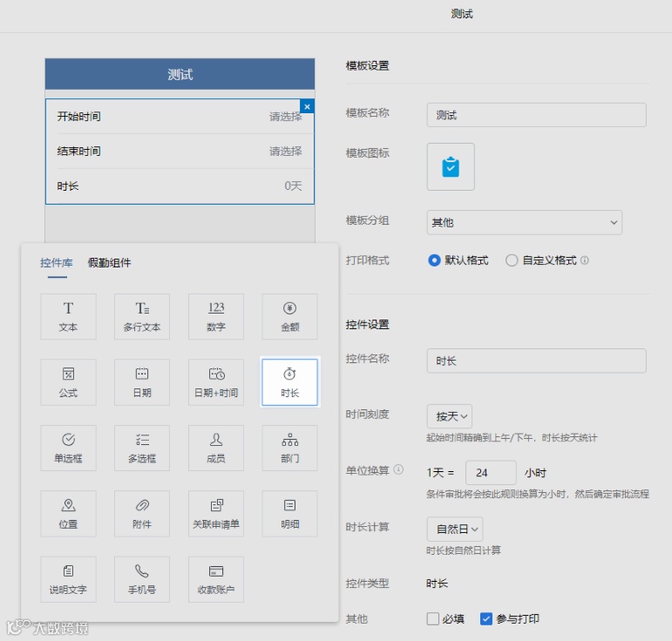Check the 必填 required checkbox
This screenshot has width=672, height=641.
point(433,618)
